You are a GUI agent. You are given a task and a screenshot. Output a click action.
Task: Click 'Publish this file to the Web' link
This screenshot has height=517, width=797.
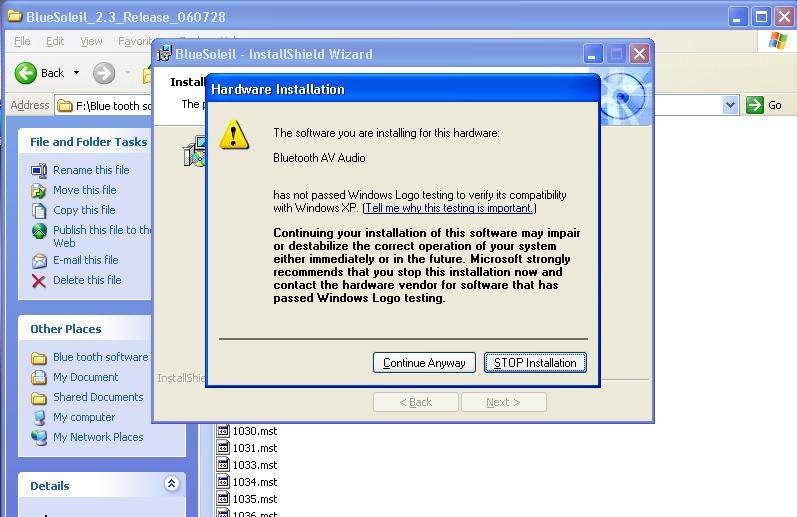point(102,236)
